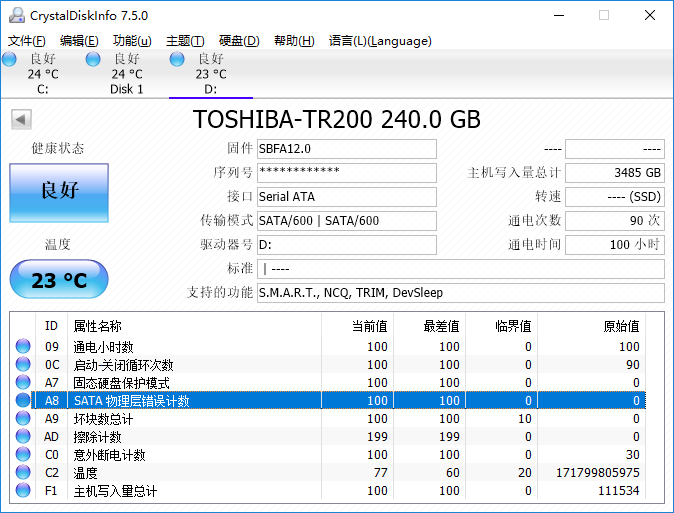Open the 功能(u) menu
This screenshot has width=674, height=513.
click(x=132, y=41)
